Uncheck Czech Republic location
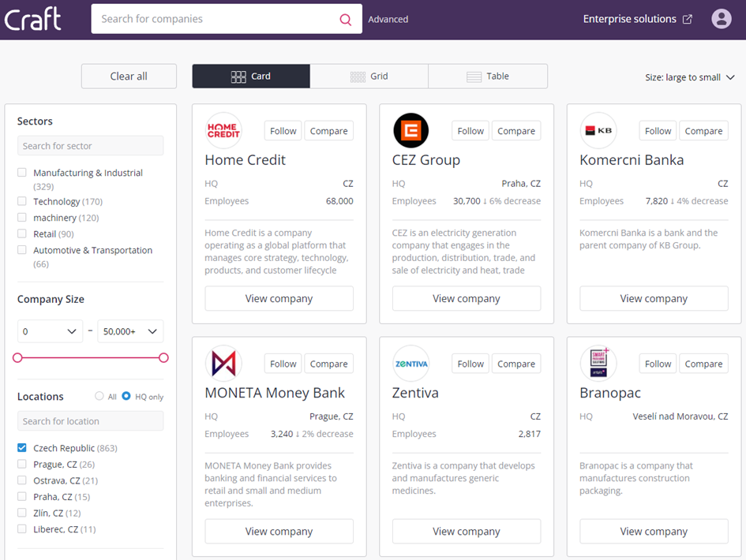The image size is (746, 560). pyautogui.click(x=22, y=448)
